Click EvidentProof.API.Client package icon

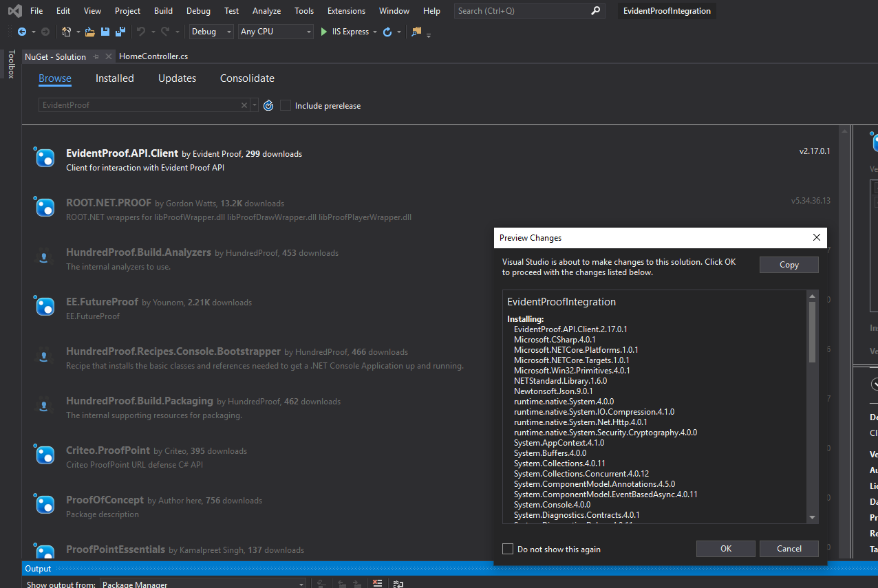click(x=45, y=157)
